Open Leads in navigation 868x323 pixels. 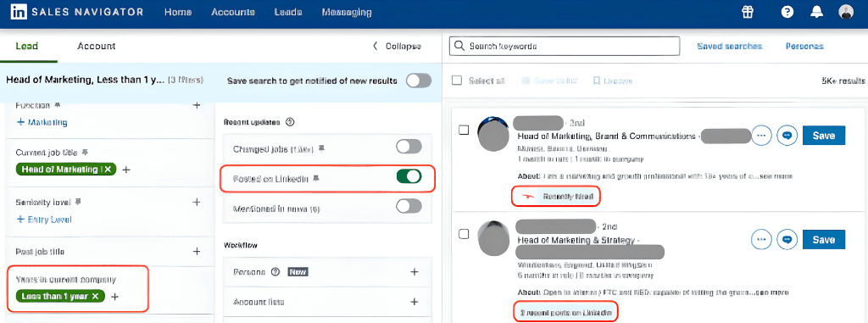pyautogui.click(x=288, y=12)
